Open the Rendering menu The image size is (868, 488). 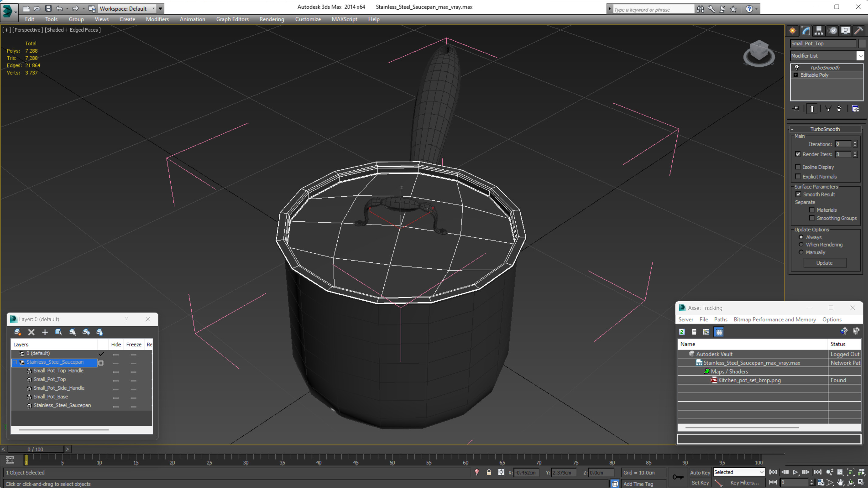pos(272,19)
